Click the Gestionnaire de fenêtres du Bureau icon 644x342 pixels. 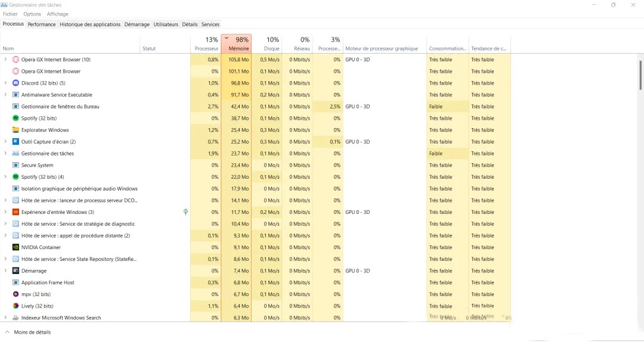[x=16, y=106]
